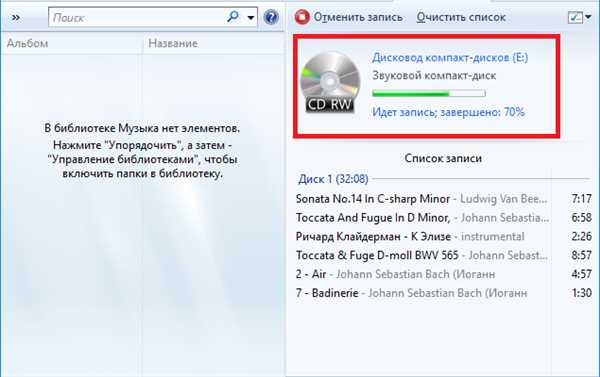
Task: Open the burn options checkmark menu
Action: pos(579,17)
